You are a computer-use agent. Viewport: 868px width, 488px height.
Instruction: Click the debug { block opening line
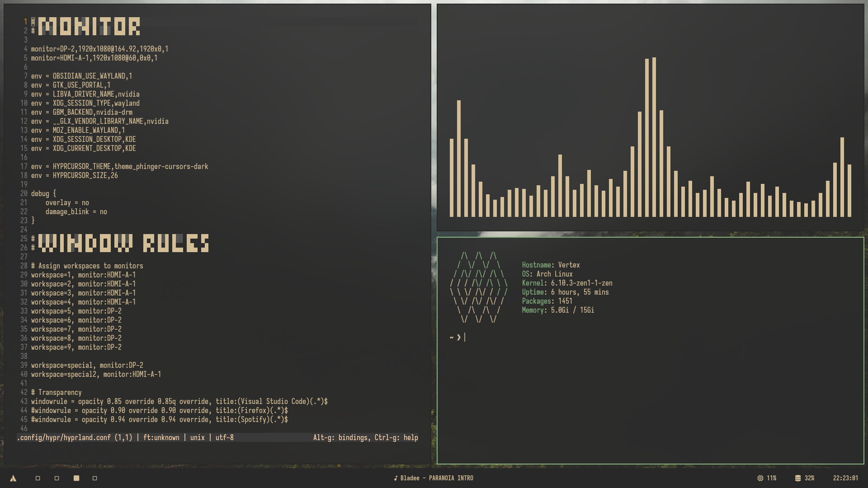[x=43, y=193]
